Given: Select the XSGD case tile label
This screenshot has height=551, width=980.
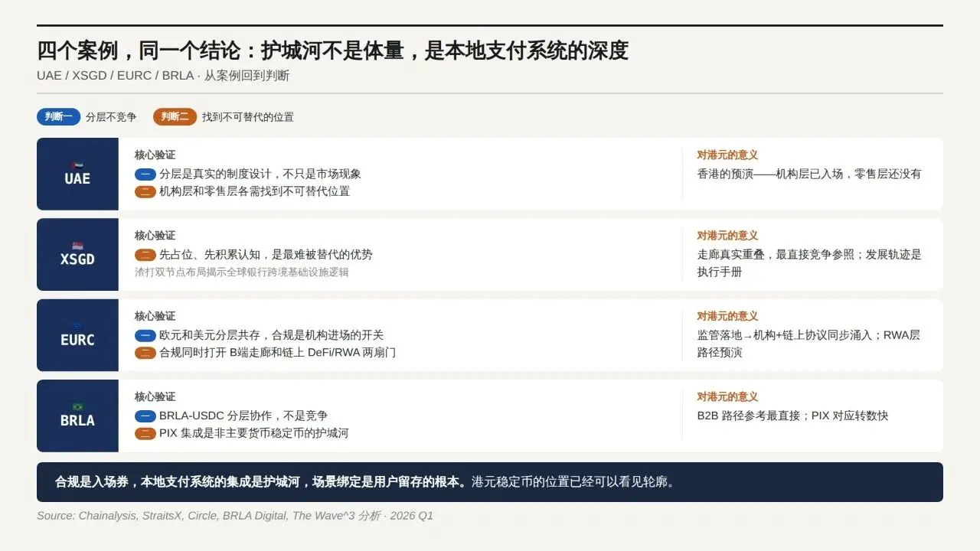Looking at the screenshot, I should (x=77, y=260).
